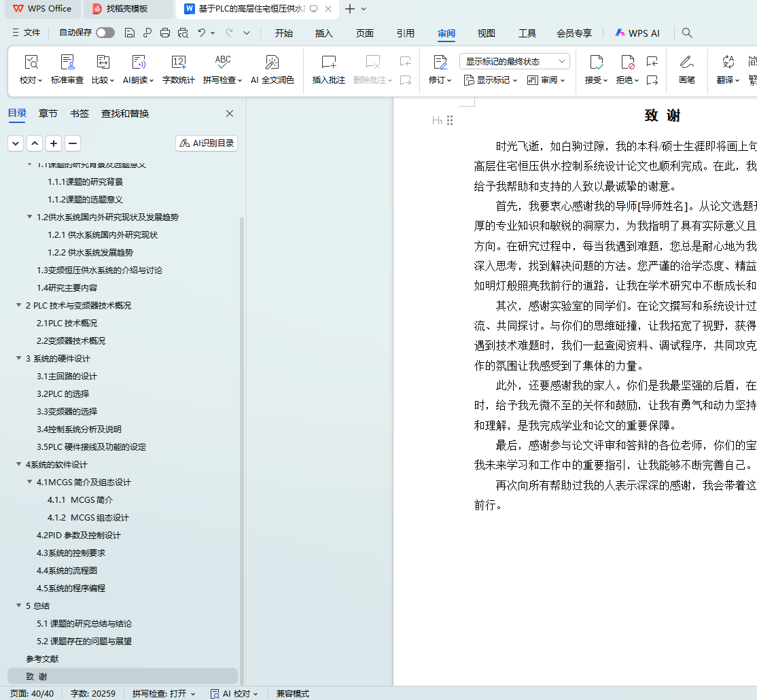The height and width of the screenshot is (700, 757).
Task: Close the navigation sidebar panel
Action: (230, 113)
